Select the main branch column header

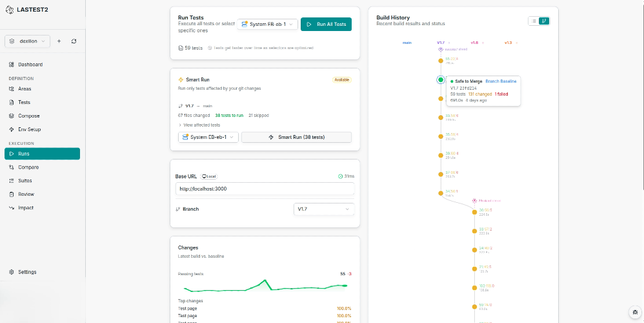(x=407, y=43)
